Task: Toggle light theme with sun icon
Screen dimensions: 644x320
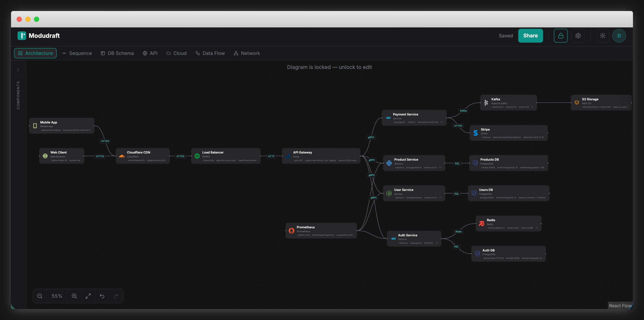Action: pos(603,35)
